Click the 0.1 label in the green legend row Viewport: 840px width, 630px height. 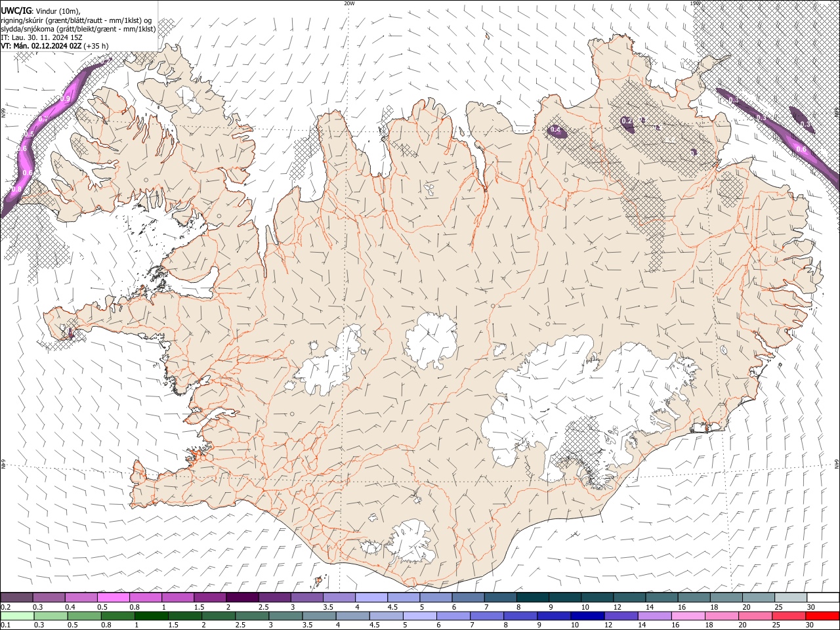[x=4, y=625]
